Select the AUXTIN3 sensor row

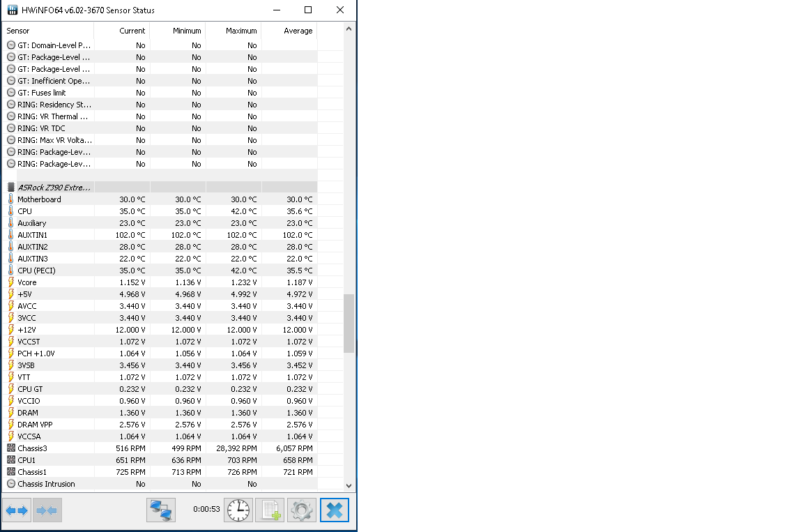160,259
